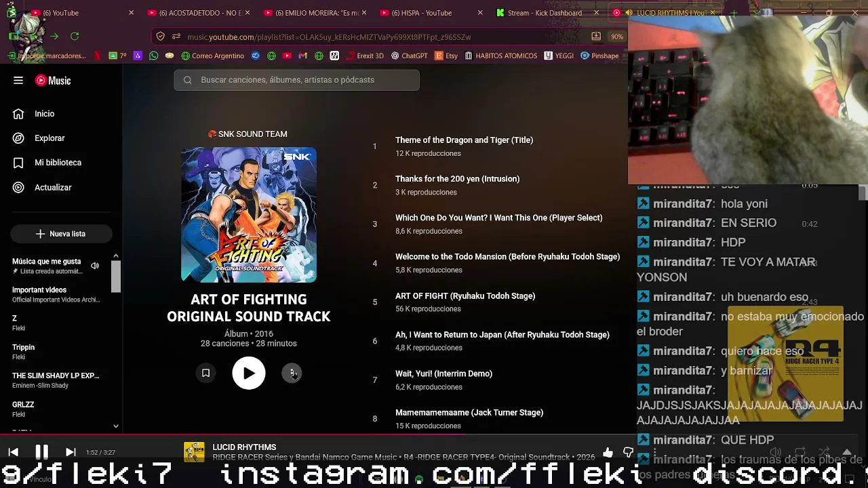Focus the Buscar canciones search field
Image resolution: width=868 pixels, height=488 pixels.
(296, 80)
